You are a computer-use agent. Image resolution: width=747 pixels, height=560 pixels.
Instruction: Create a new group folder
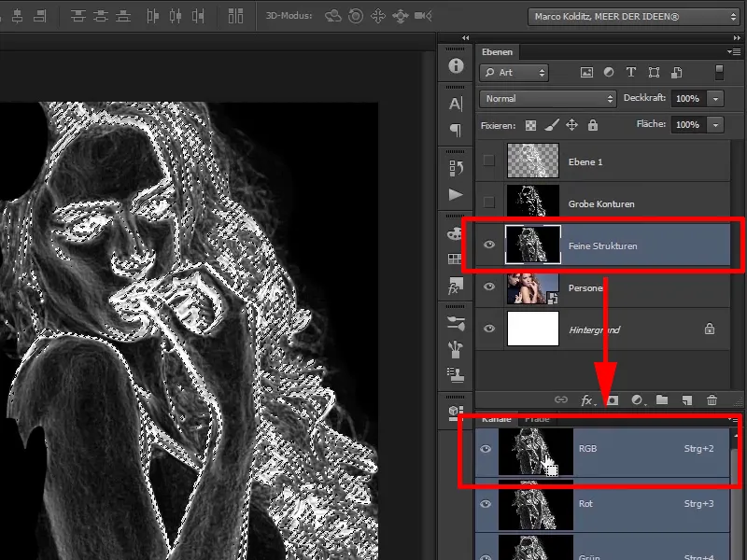click(x=662, y=400)
